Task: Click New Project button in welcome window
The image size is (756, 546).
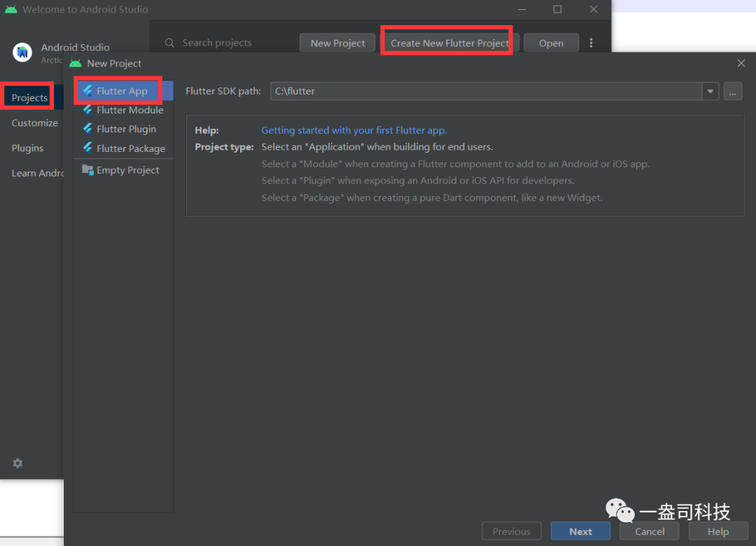Action: (x=337, y=43)
